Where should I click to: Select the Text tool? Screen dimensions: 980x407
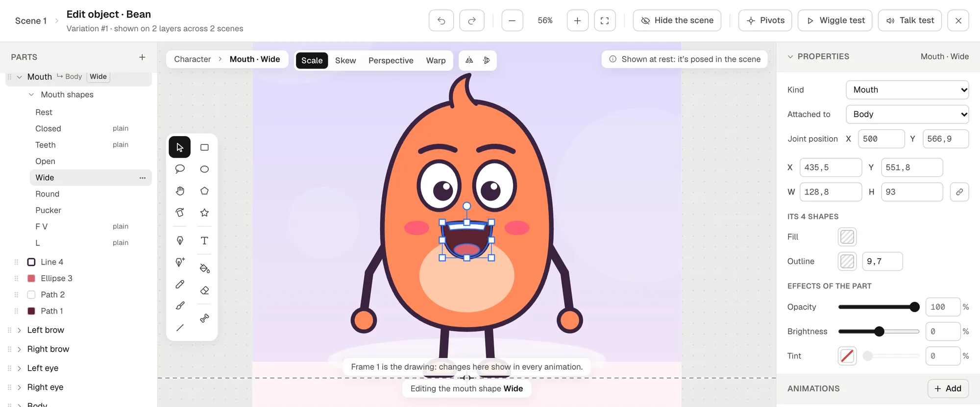click(204, 240)
